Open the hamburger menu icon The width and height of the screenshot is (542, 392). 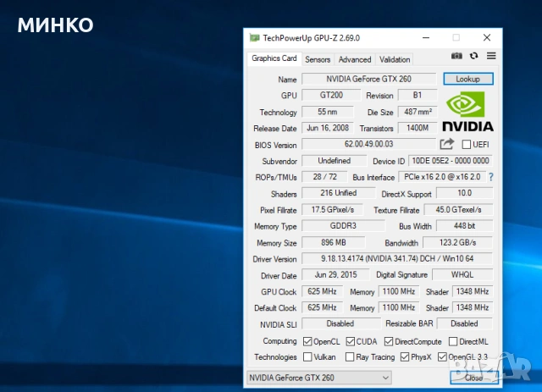[x=491, y=56]
